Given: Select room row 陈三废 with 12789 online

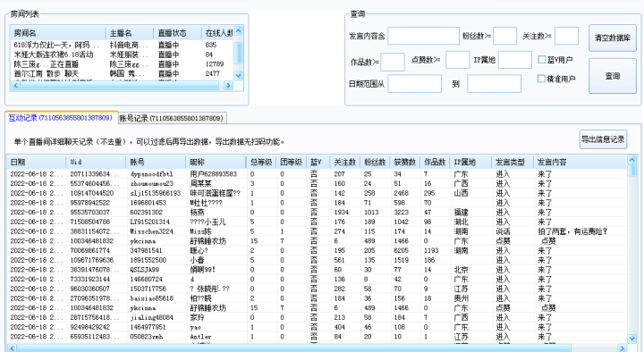Looking at the screenshot, I should [x=122, y=64].
